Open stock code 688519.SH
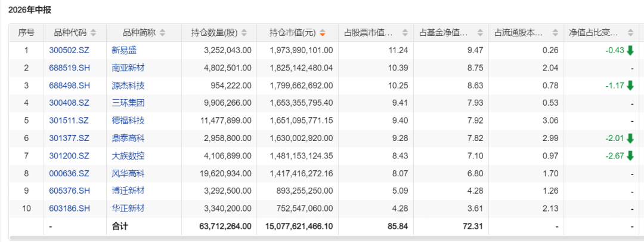 [69, 68]
